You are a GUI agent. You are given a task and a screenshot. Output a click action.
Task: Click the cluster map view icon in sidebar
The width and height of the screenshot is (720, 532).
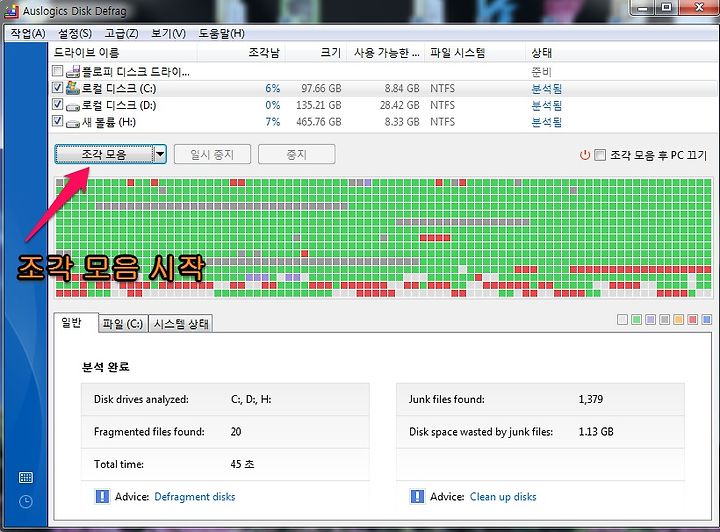(26, 477)
